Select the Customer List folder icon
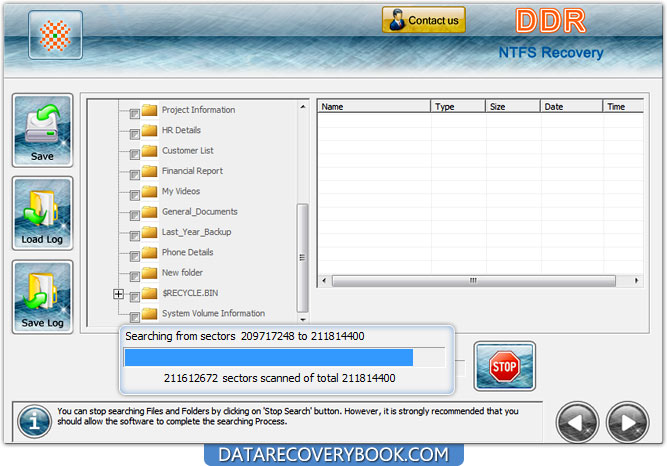This screenshot has width=667, height=466. click(x=149, y=151)
